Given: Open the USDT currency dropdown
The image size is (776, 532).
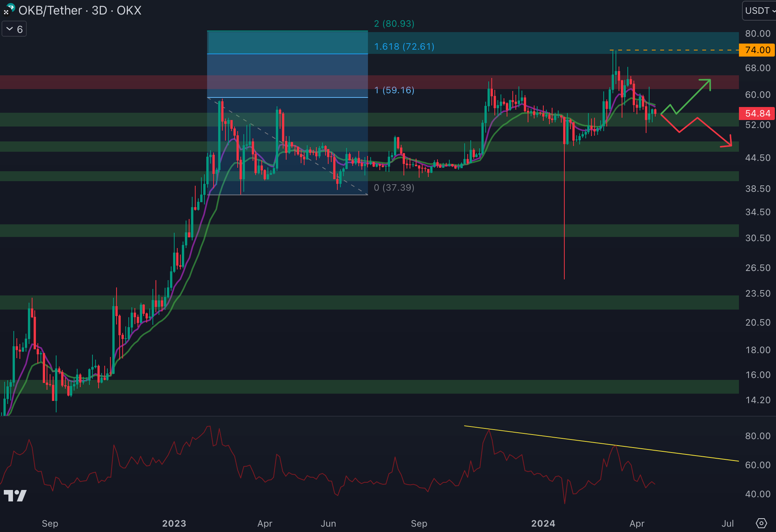Looking at the screenshot, I should click(x=759, y=10).
